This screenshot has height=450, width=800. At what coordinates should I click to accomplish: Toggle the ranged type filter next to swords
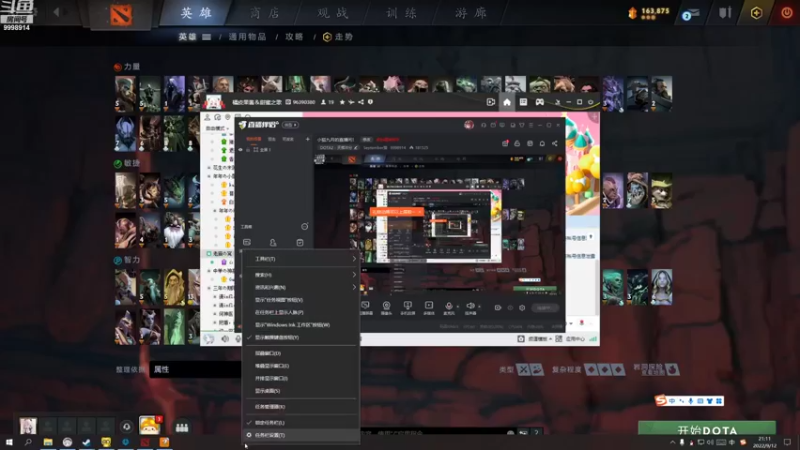tap(537, 369)
